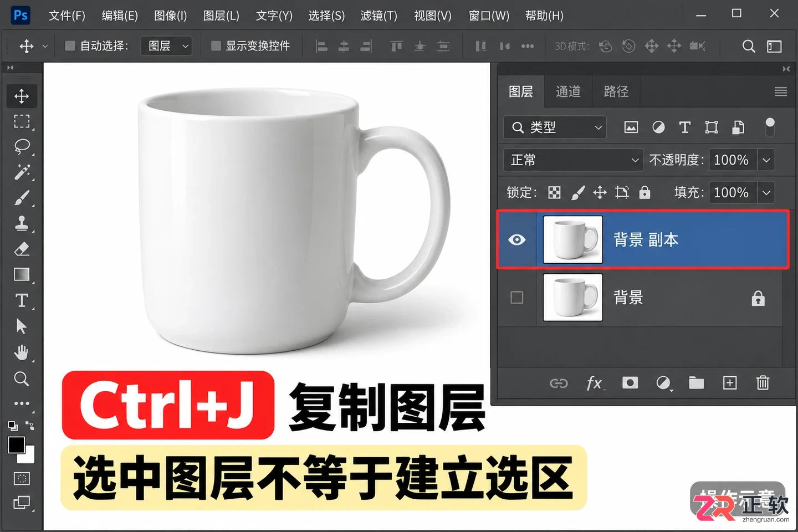Image resolution: width=798 pixels, height=532 pixels.
Task: Add a layer style with fx icon
Action: coord(595,383)
